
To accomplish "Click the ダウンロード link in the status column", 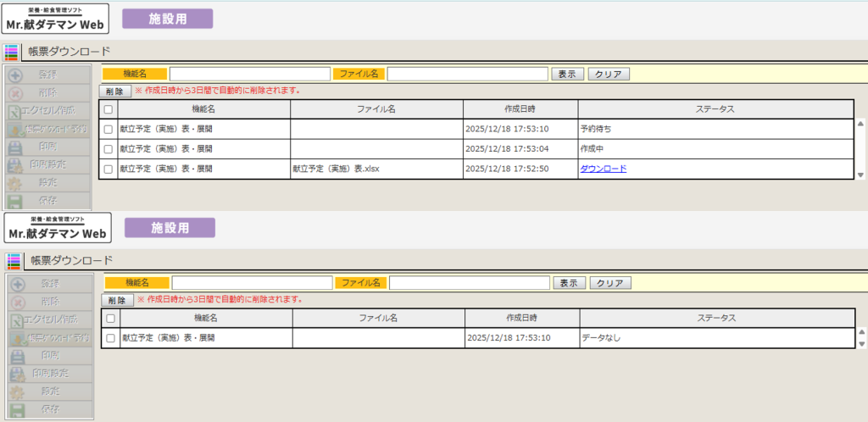I will click(x=603, y=169).
